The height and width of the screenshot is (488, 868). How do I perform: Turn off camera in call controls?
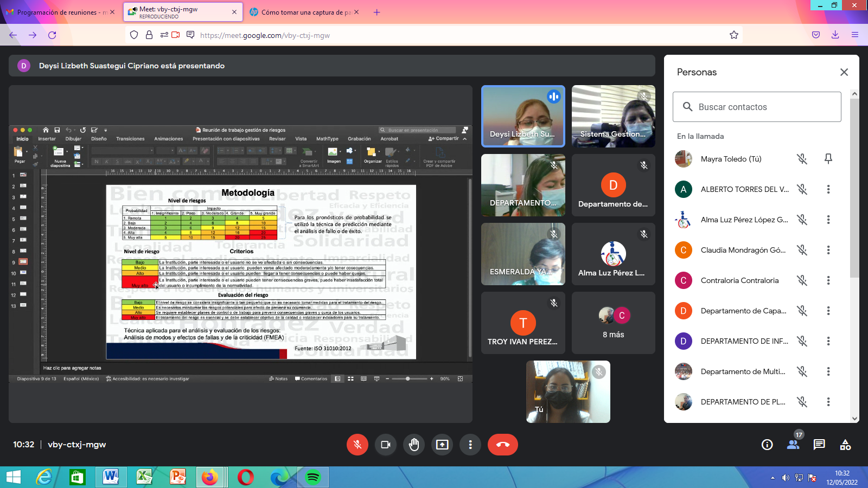pyautogui.click(x=386, y=445)
